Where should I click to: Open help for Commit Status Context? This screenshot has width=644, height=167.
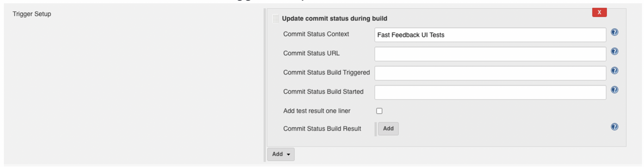(614, 32)
